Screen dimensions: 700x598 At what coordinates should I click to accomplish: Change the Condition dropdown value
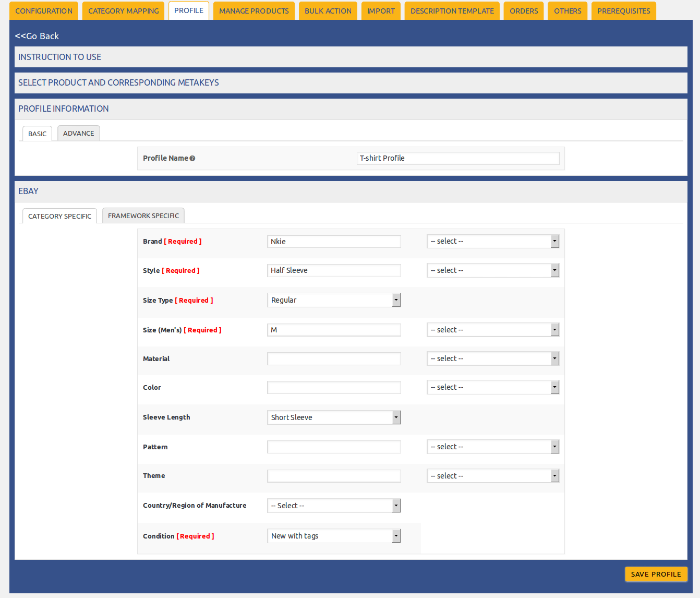(334, 536)
